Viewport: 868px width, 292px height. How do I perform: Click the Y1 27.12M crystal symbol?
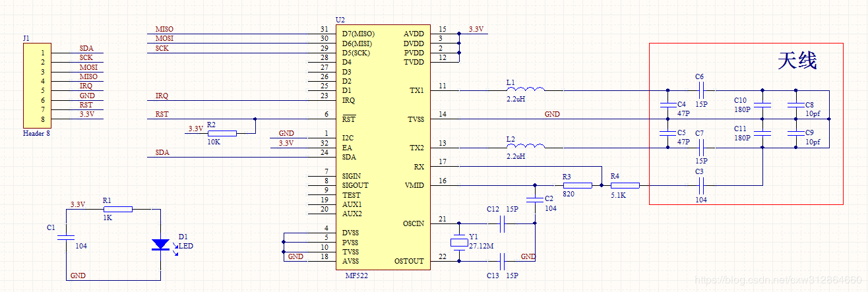pyautogui.click(x=460, y=243)
